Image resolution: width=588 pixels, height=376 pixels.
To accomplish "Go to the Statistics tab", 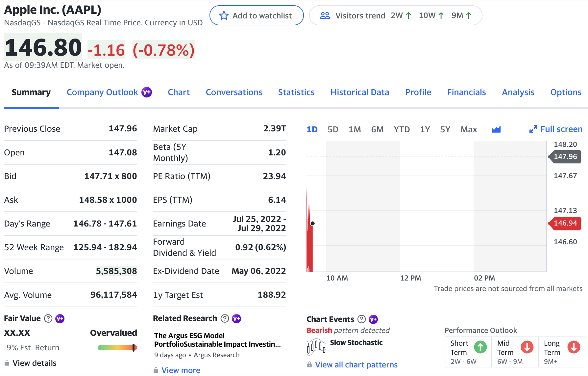I will click(x=296, y=92).
